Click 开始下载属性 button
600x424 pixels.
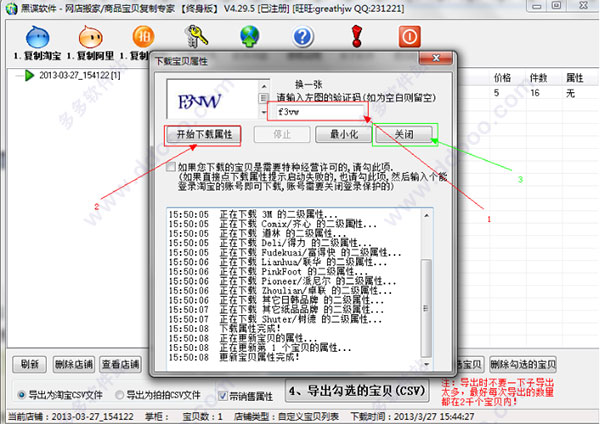coord(204,135)
